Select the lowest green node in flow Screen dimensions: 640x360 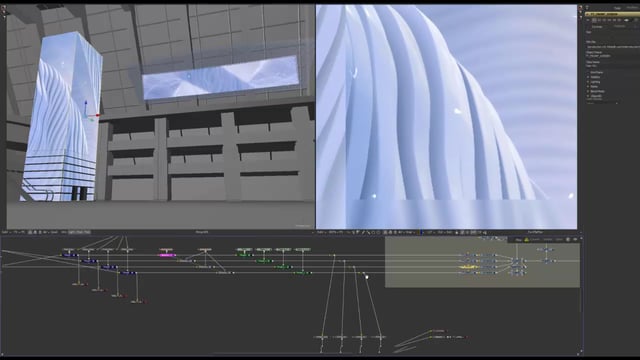tap(302, 273)
